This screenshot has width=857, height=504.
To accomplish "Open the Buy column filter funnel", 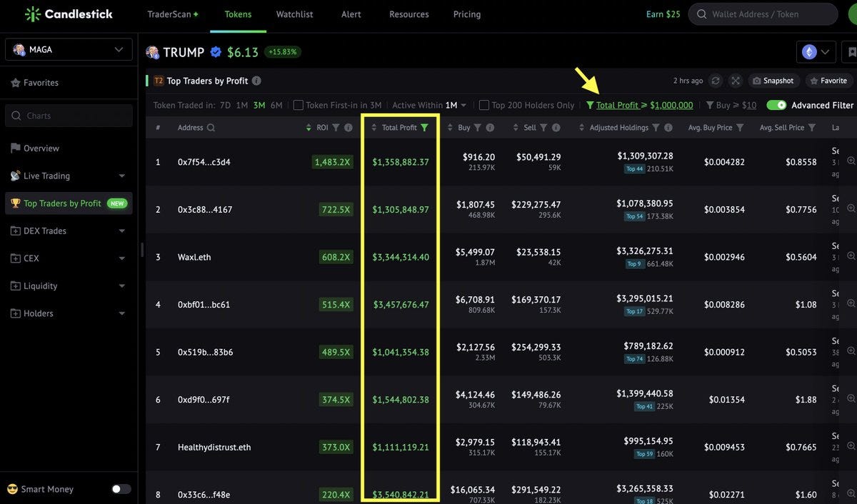I will tap(478, 128).
